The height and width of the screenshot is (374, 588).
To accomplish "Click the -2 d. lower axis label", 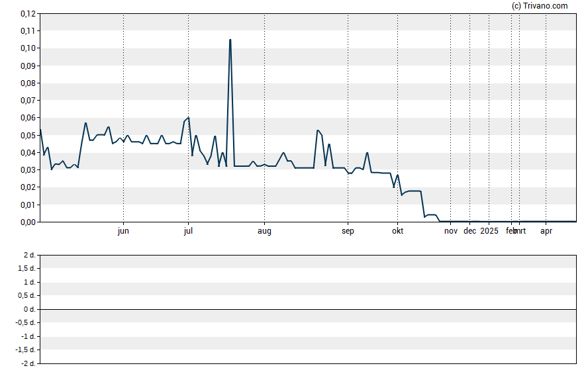I will [x=28, y=363].
